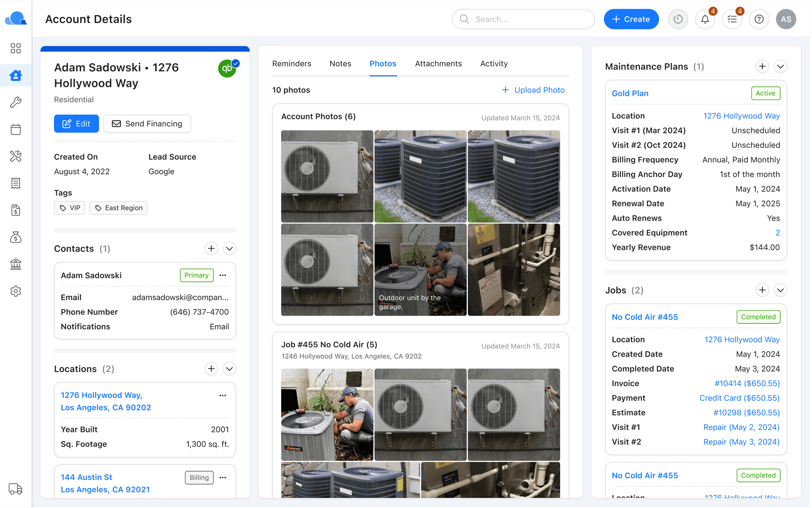Open the calendar icon in the sidebar
812x508 pixels.
[15, 129]
